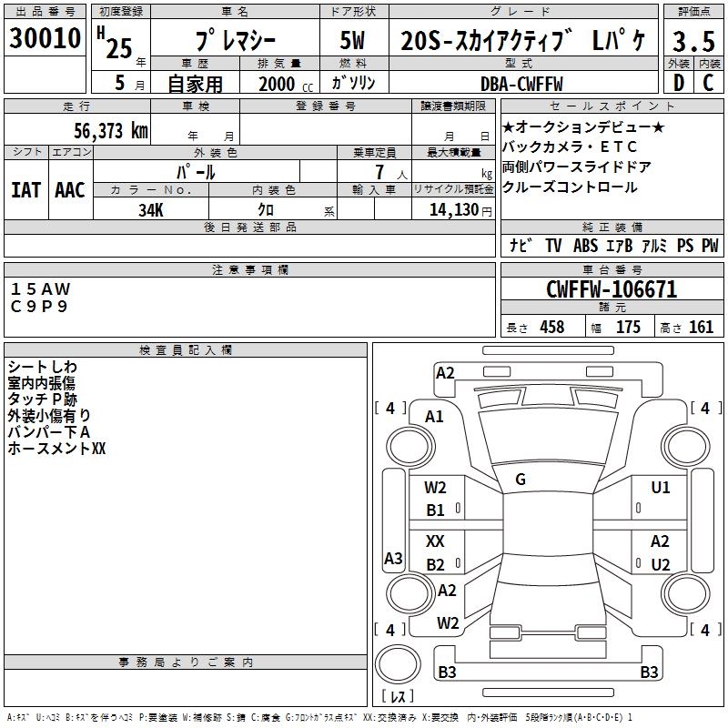Click the セールスポイント section header
The image size is (728, 728).
coord(612,106)
